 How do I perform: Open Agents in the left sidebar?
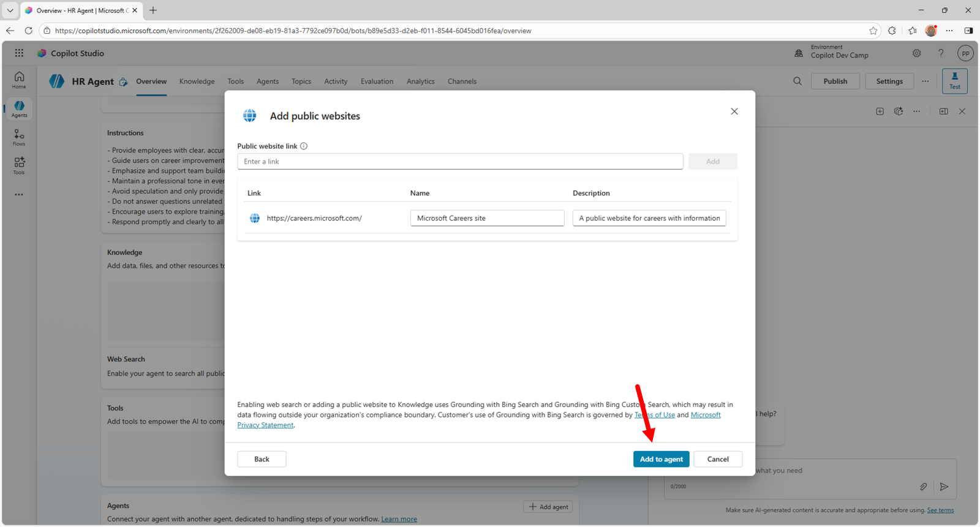click(19, 109)
